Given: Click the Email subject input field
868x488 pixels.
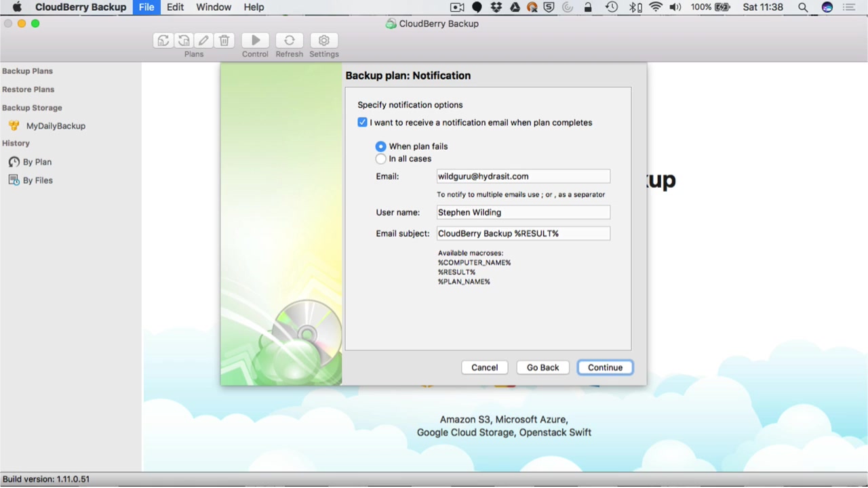Looking at the screenshot, I should click(x=523, y=233).
